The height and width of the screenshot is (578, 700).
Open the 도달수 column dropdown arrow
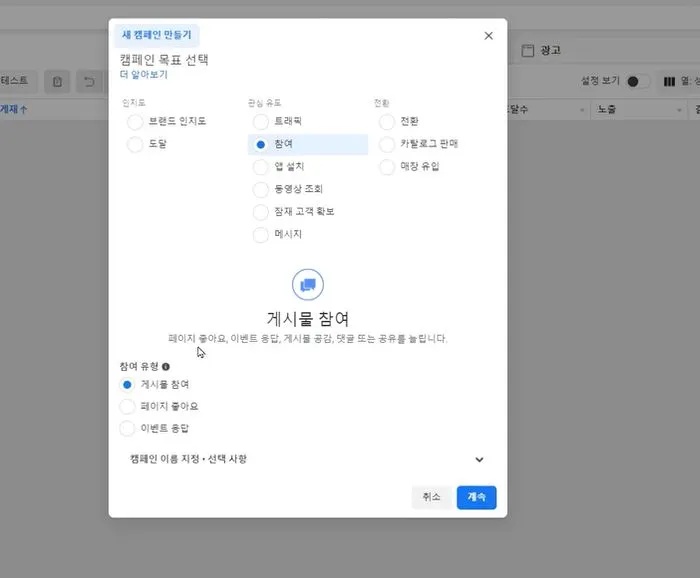[x=582, y=110]
